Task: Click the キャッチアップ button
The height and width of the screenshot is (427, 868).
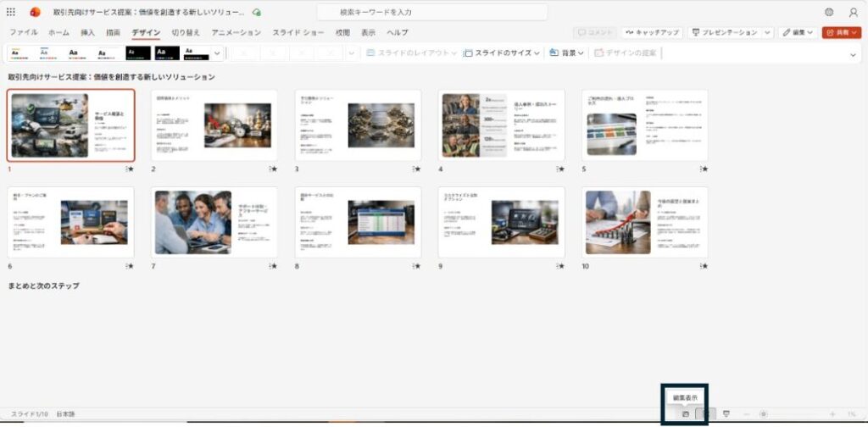Action: [x=651, y=32]
